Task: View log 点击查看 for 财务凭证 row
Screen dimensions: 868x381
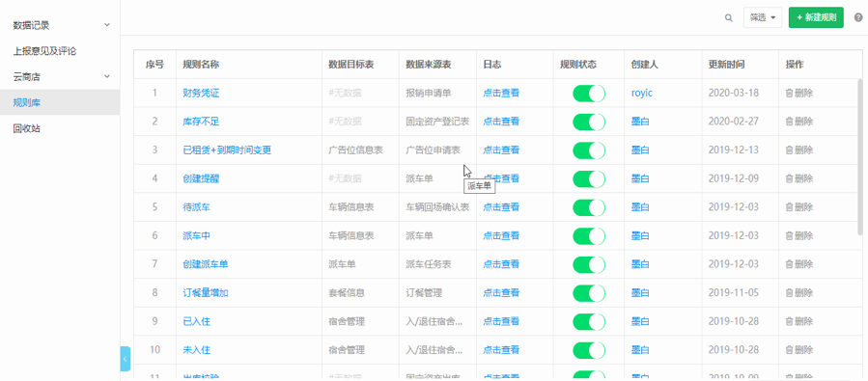Action: (501, 93)
